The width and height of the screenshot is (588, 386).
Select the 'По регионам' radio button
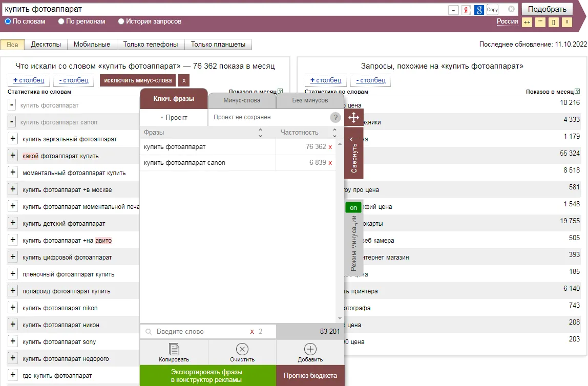pyautogui.click(x=61, y=22)
